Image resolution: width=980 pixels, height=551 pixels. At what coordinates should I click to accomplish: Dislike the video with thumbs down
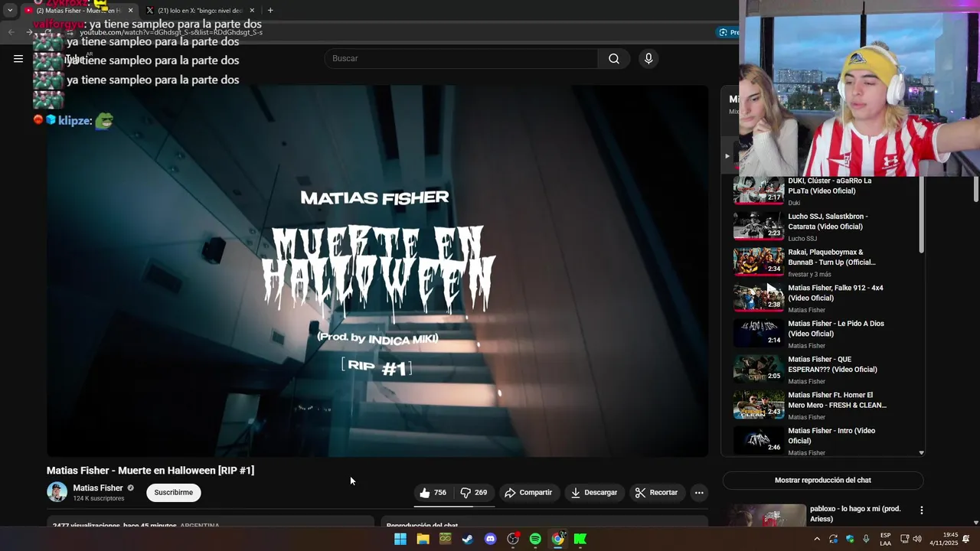tap(473, 493)
